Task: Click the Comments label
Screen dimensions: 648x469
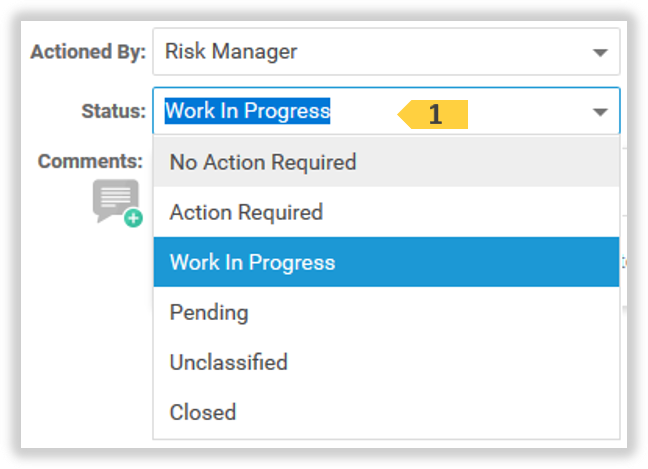Action: coord(91,161)
